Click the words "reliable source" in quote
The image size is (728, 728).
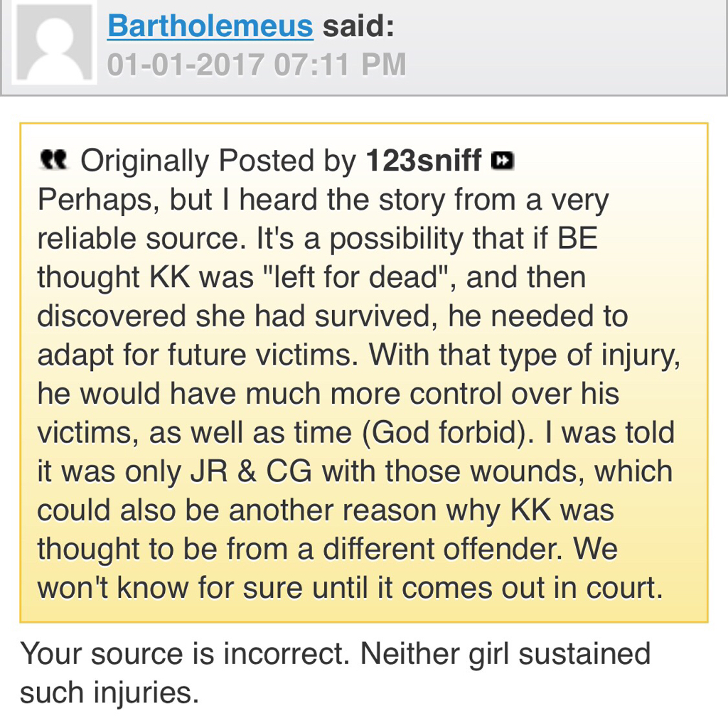pos(137,239)
